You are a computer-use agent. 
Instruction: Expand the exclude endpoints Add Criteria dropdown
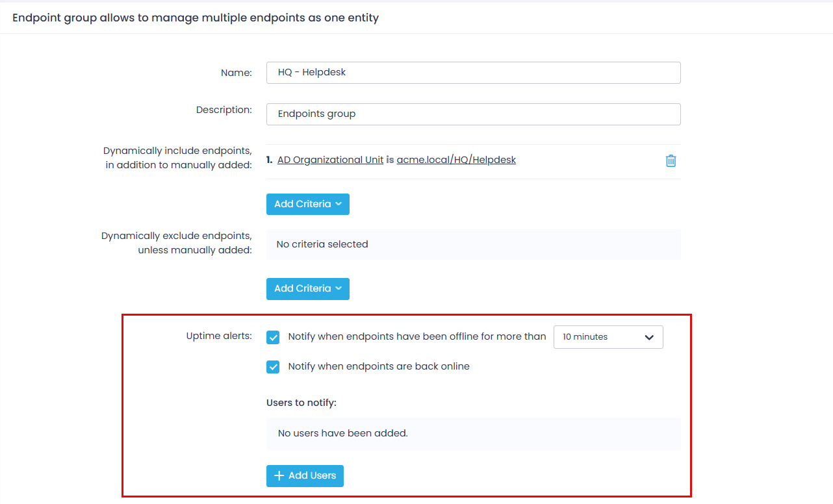pos(307,289)
